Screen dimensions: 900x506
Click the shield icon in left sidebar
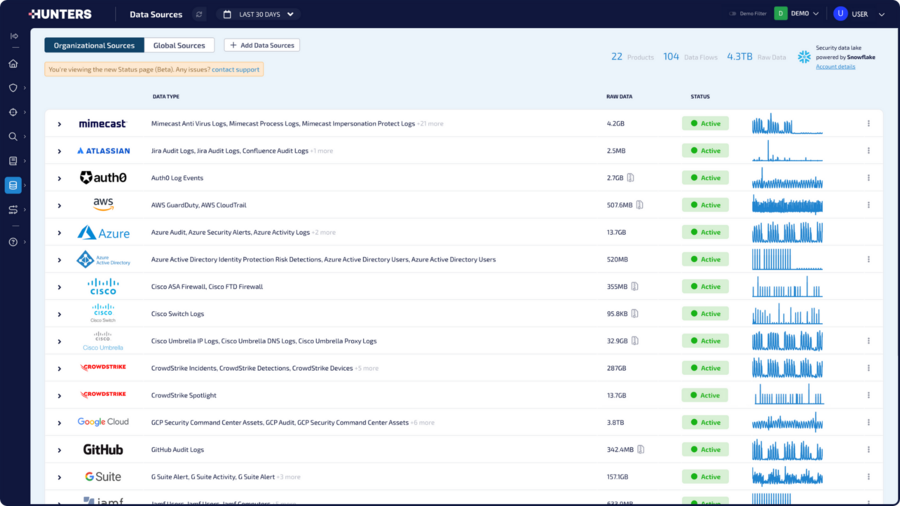(x=13, y=88)
